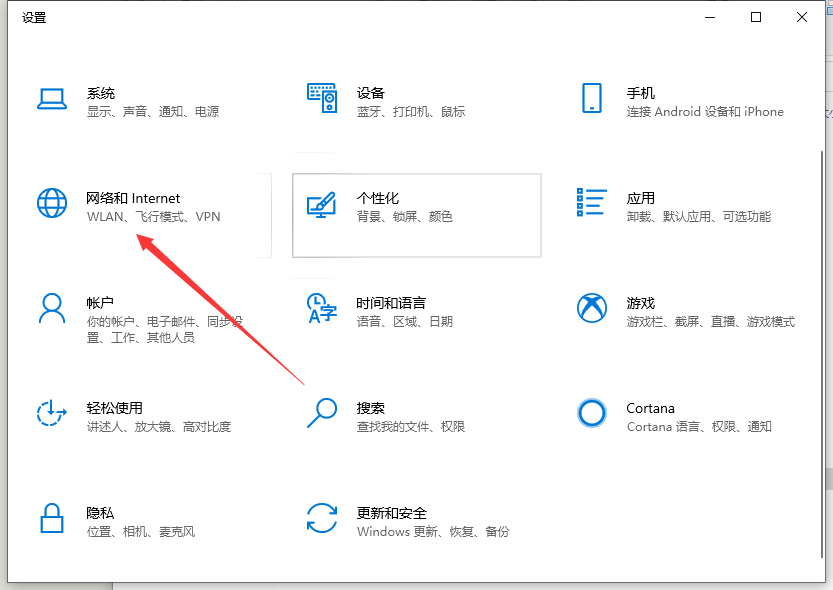
Task: Click the Ease of Access icon
Action: coord(51,413)
